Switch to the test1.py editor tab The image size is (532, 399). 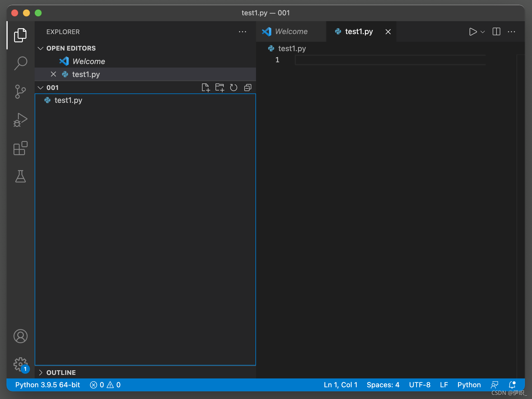[x=361, y=31]
